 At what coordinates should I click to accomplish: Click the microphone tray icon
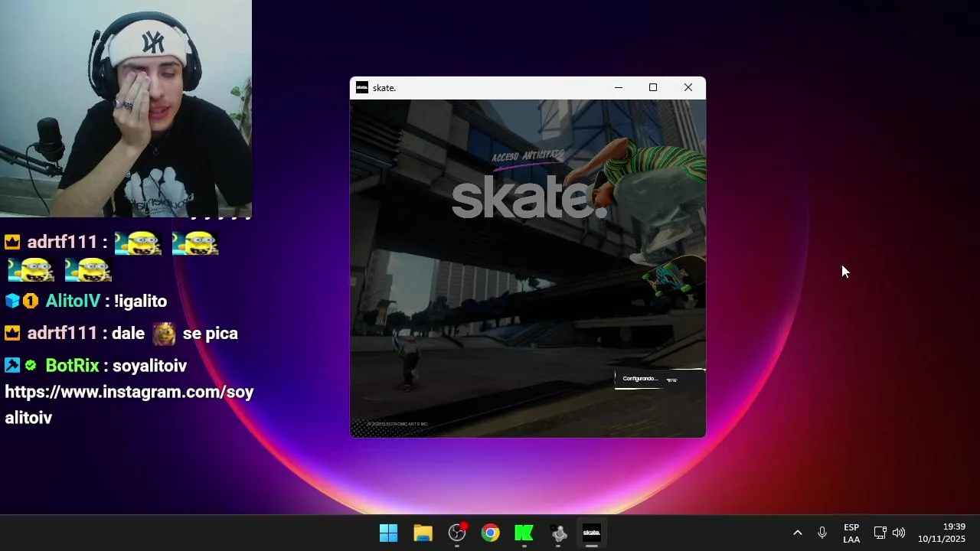point(822,533)
